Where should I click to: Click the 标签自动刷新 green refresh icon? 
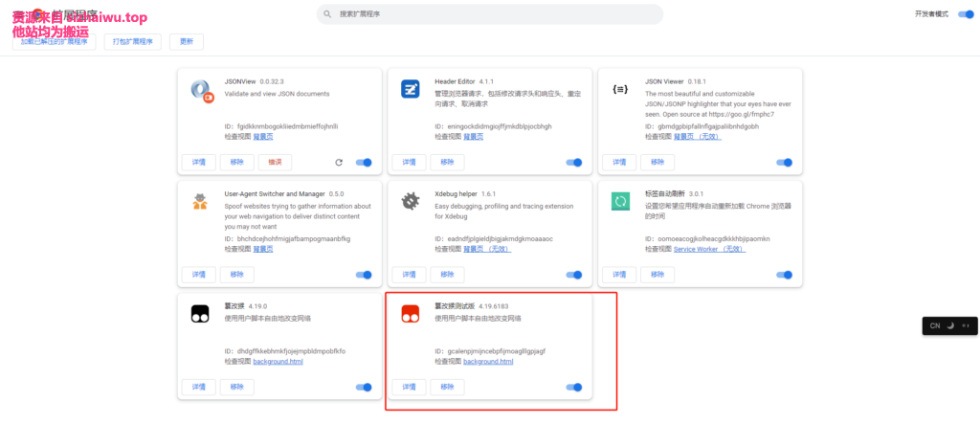[620, 201]
